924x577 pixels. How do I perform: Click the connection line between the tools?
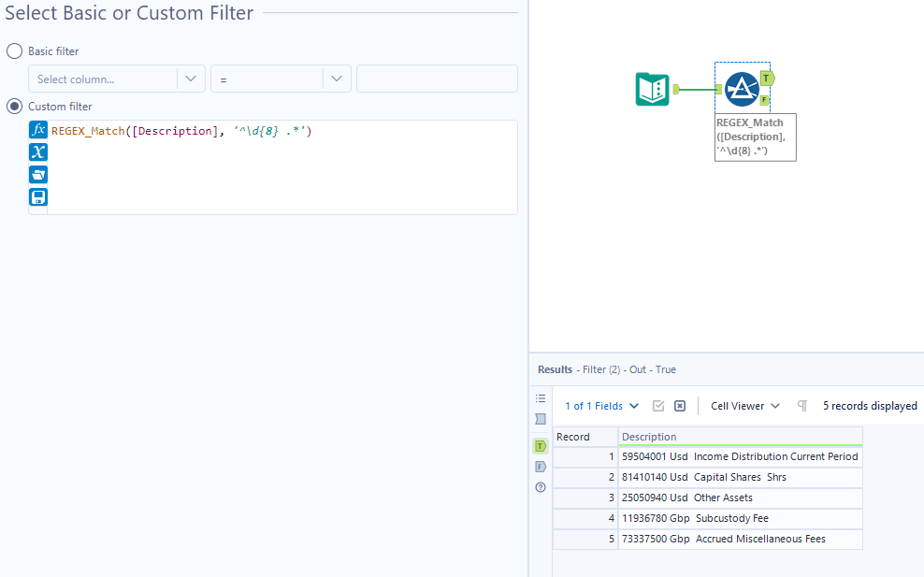pyautogui.click(x=697, y=89)
